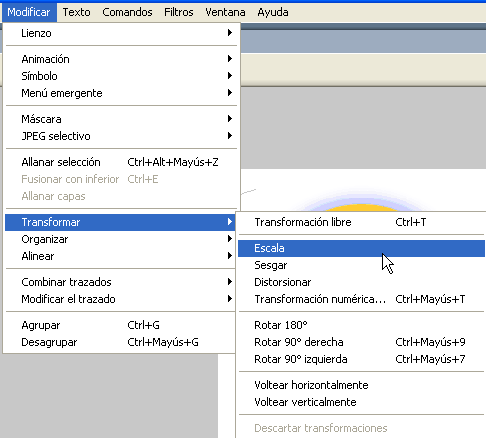The width and height of the screenshot is (486, 438).
Task: Open the Ventana menu
Action: [225, 12]
